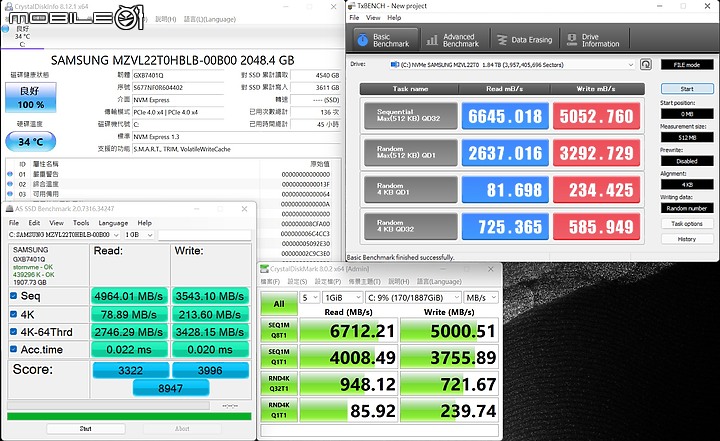Screen dimensions: 720x441
Task: Click the CrystalDiskInfo title bar app icon
Action: [8, 6]
